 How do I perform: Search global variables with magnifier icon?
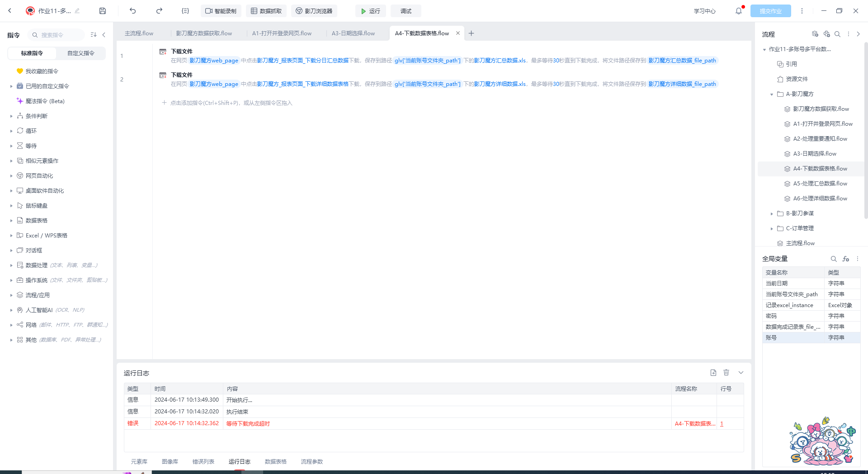833,259
